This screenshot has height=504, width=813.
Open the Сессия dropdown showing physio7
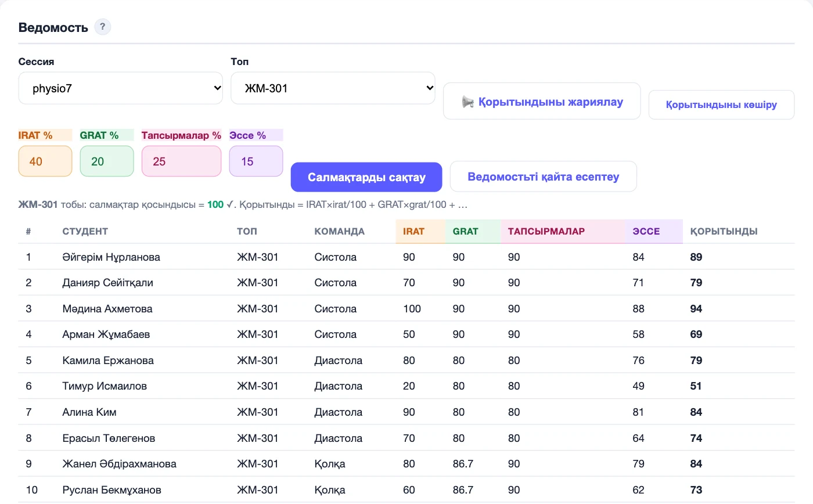pyautogui.click(x=120, y=88)
